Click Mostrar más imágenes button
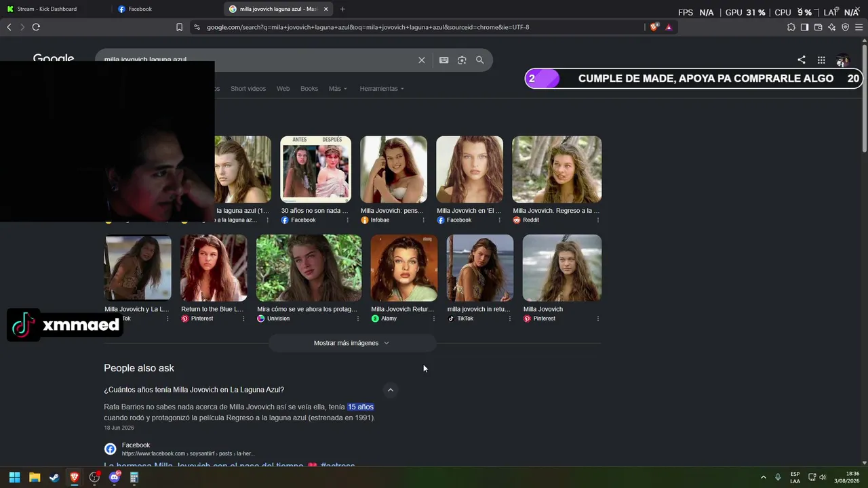868x488 pixels. click(x=352, y=343)
